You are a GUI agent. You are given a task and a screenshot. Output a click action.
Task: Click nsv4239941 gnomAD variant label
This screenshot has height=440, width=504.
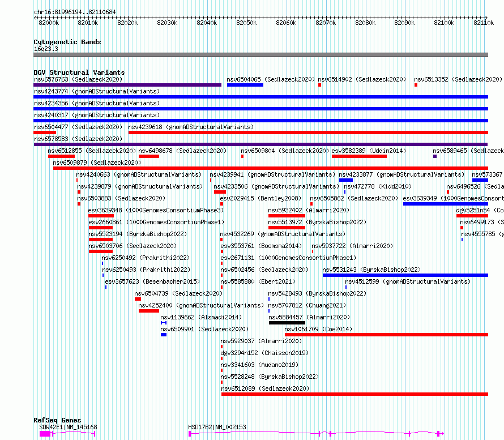coord(272,174)
